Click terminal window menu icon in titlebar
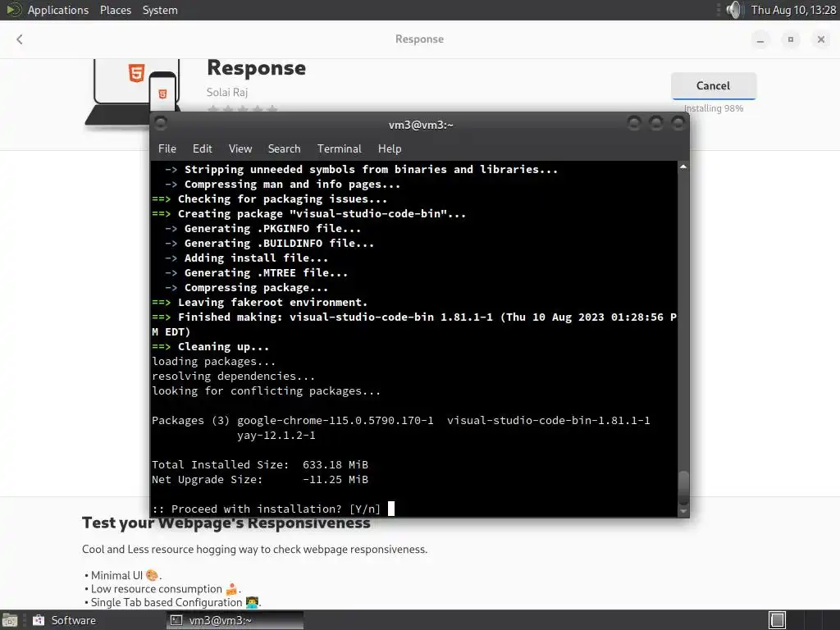The image size is (840, 630). tap(161, 124)
